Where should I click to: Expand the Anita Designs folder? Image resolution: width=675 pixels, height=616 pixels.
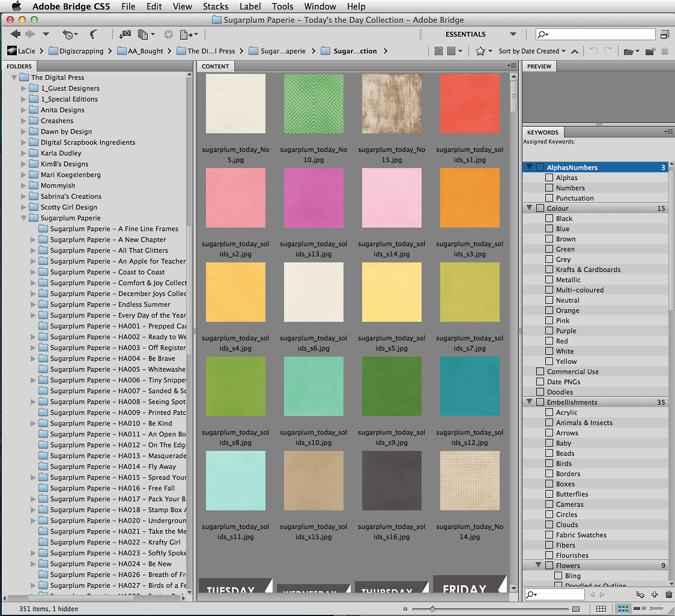[x=23, y=110]
